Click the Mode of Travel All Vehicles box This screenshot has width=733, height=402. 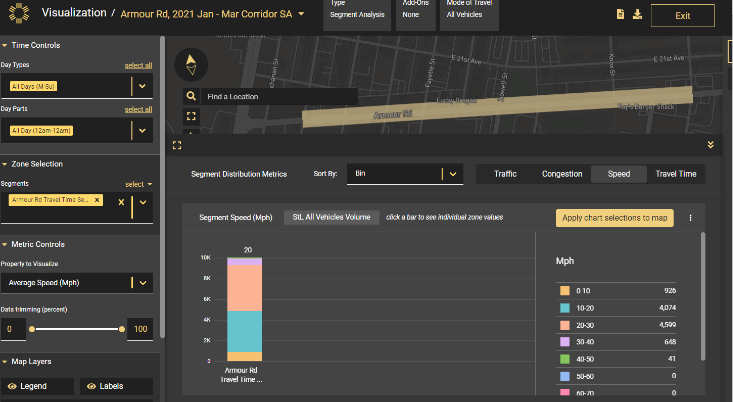(x=469, y=13)
